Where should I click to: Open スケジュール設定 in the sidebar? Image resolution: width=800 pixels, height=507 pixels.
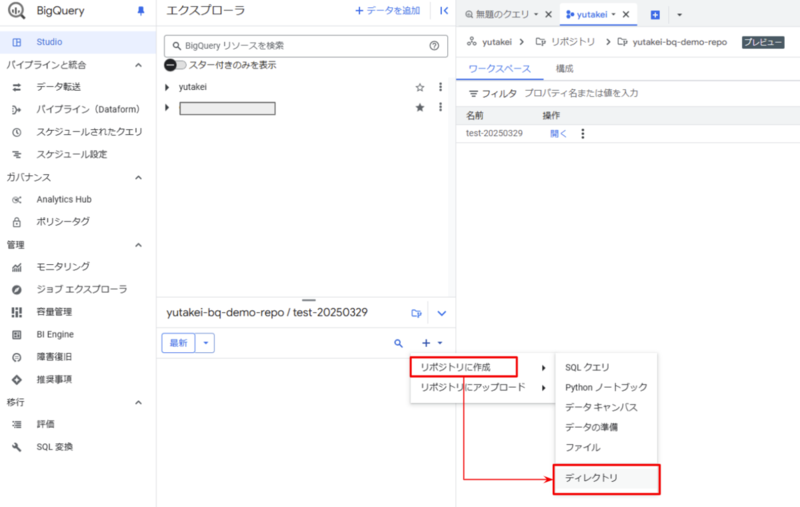[x=71, y=154]
